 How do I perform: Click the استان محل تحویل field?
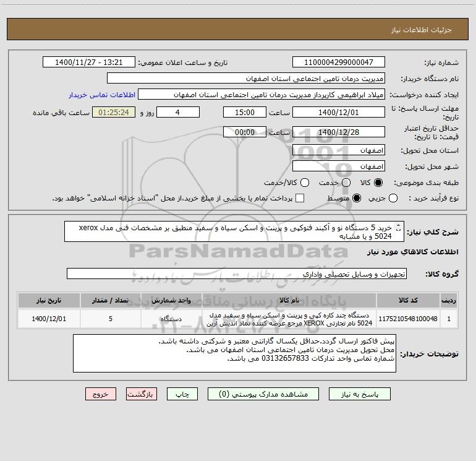(339, 150)
